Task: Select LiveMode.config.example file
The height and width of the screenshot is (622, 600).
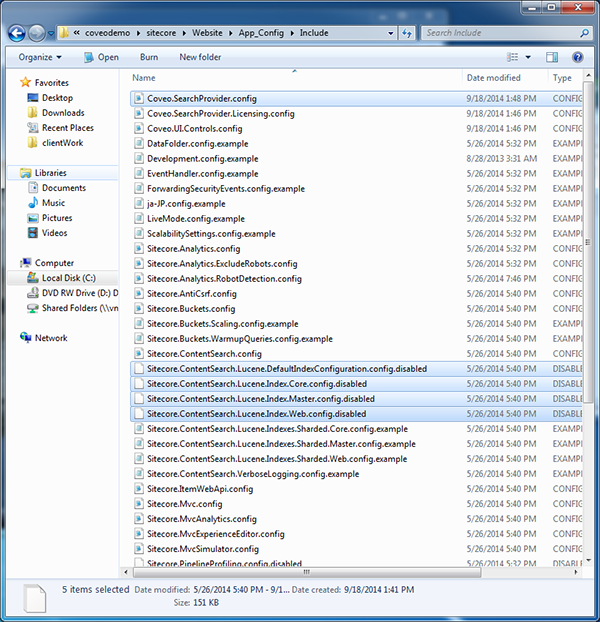Action: 196,219
